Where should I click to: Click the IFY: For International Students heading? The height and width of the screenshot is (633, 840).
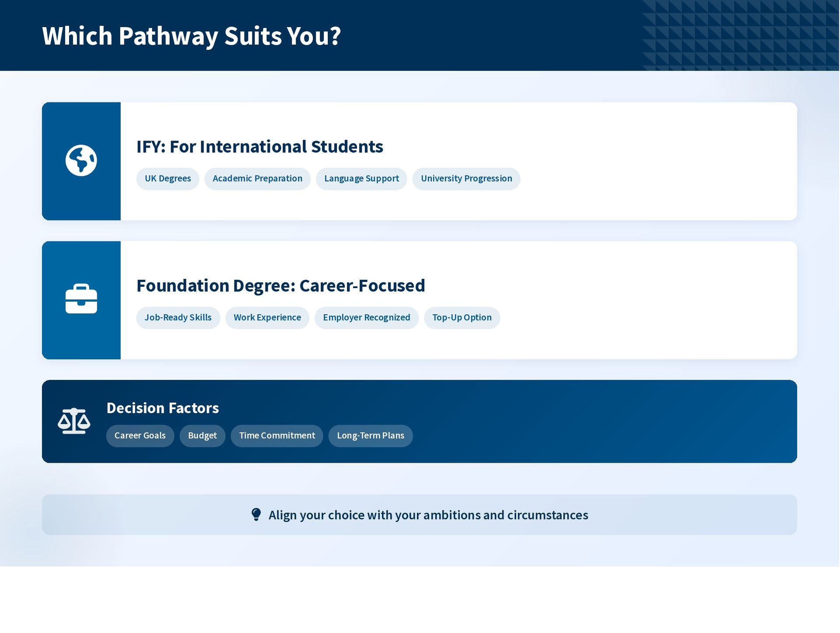(259, 147)
